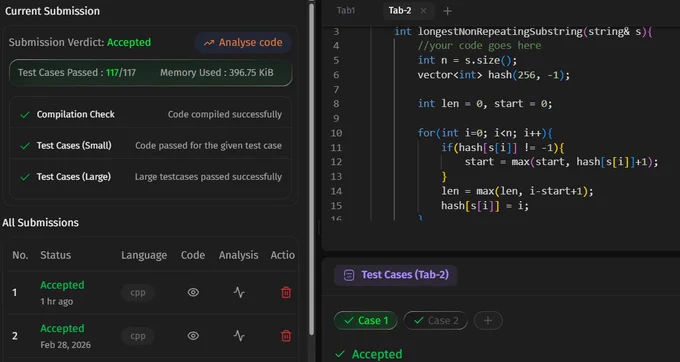The image size is (680, 362).
Task: Select Case 1 test case
Action: (366, 320)
